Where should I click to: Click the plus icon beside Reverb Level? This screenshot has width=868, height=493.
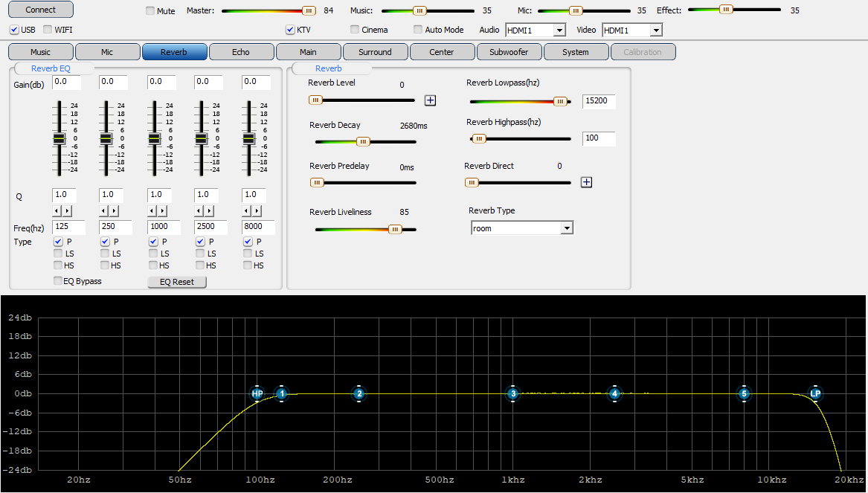[x=430, y=100]
